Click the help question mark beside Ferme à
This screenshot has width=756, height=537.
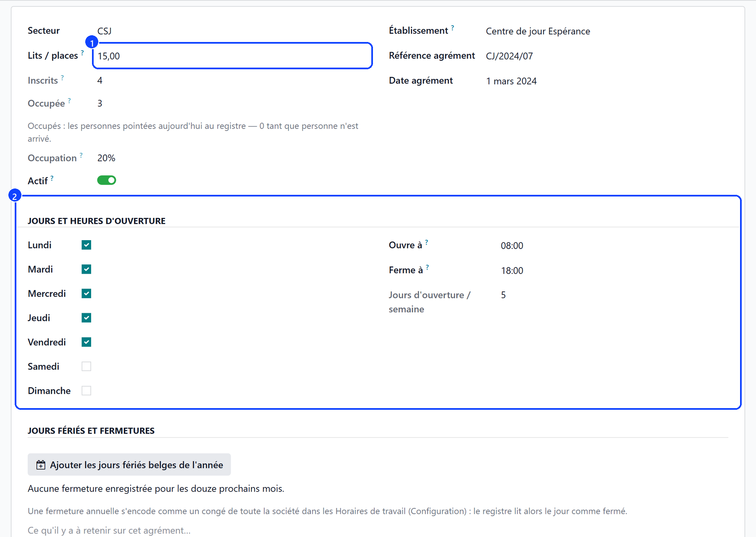427,267
